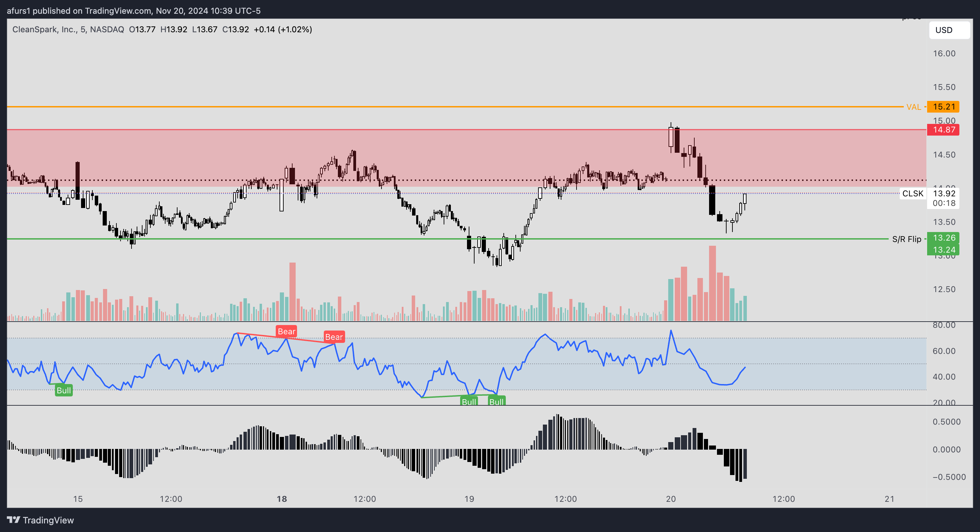Screen dimensions: 980x532
Task: Click the 15.50 price axis label
Action: 944,87
